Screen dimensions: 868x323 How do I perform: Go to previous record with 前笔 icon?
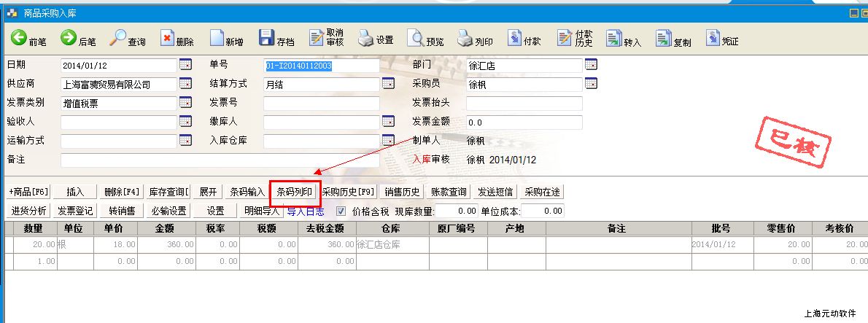point(18,38)
